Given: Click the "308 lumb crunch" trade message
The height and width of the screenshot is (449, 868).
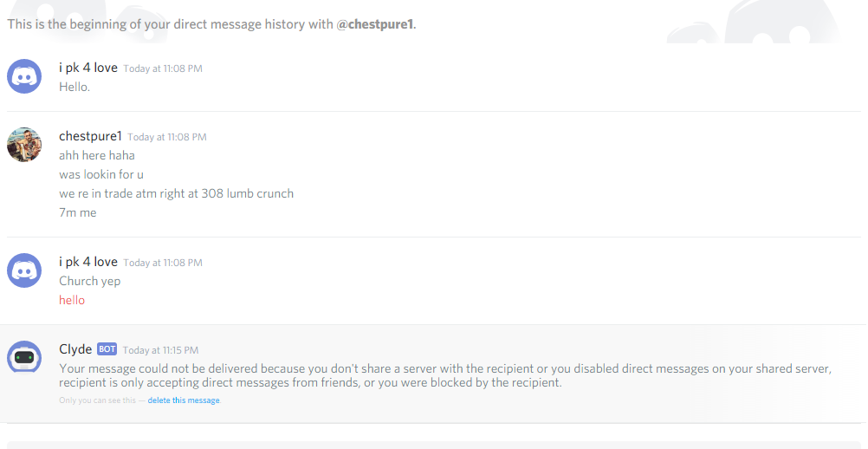Looking at the screenshot, I should (x=176, y=193).
